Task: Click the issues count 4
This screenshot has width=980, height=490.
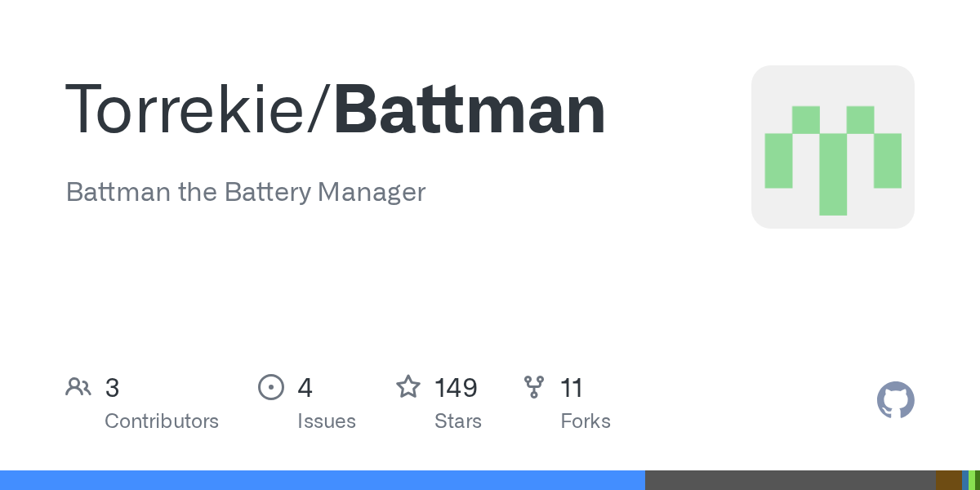Action: coord(305,388)
